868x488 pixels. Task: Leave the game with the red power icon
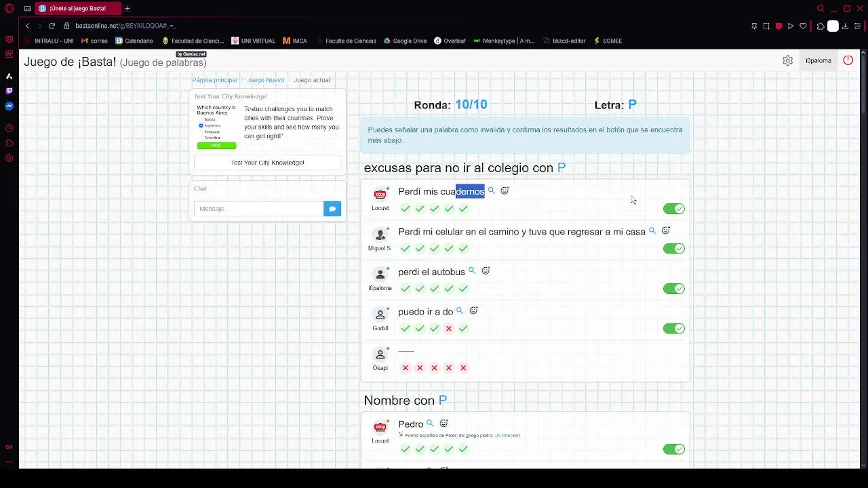[848, 60]
